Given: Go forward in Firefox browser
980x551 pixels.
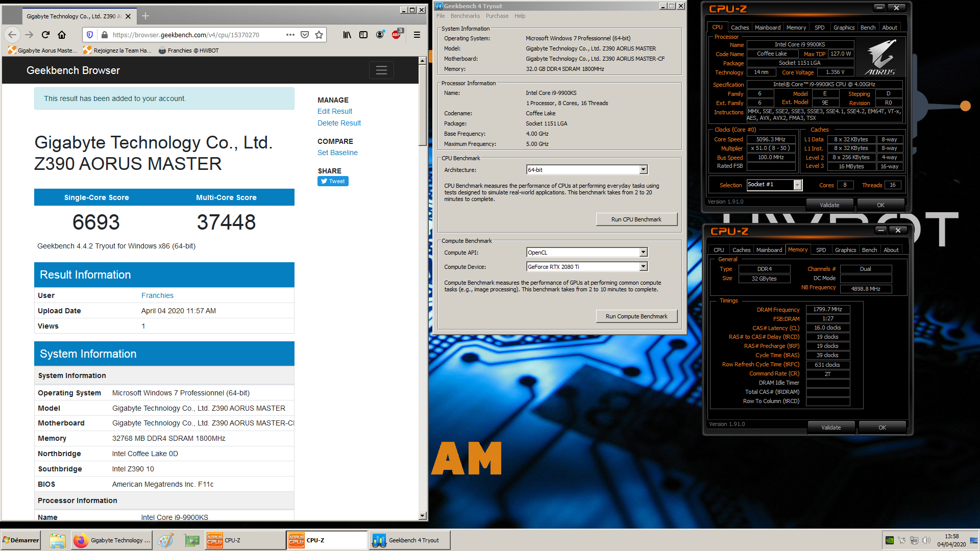Looking at the screenshot, I should click(x=29, y=35).
